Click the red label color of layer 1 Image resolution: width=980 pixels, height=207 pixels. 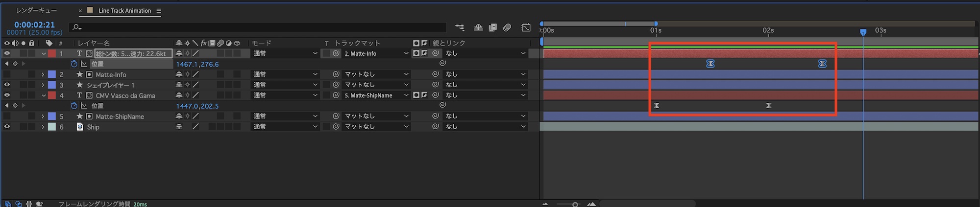pyautogui.click(x=51, y=53)
